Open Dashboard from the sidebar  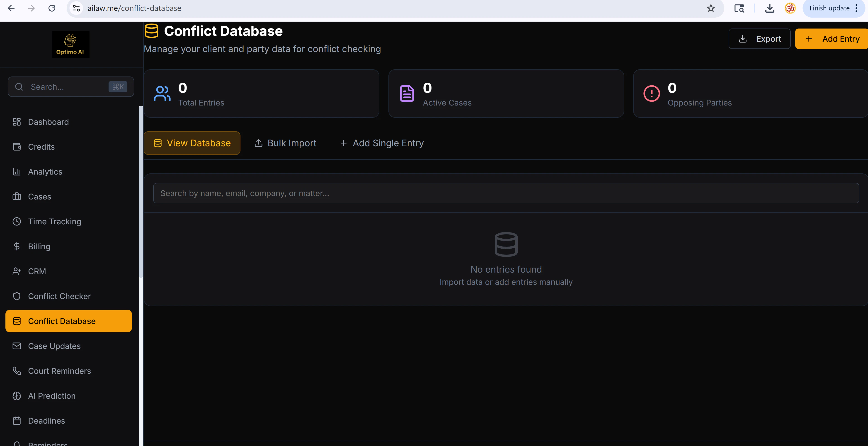click(48, 122)
